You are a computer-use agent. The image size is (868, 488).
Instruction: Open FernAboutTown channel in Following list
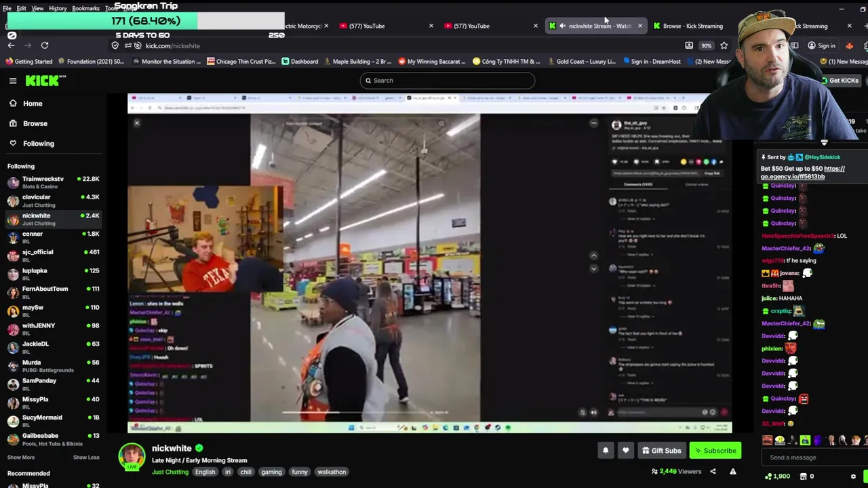(53, 292)
